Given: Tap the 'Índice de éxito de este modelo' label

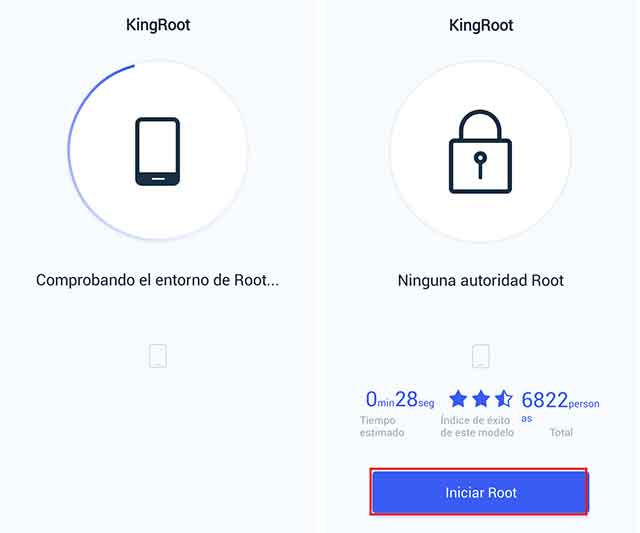Looking at the screenshot, I should point(477,427).
